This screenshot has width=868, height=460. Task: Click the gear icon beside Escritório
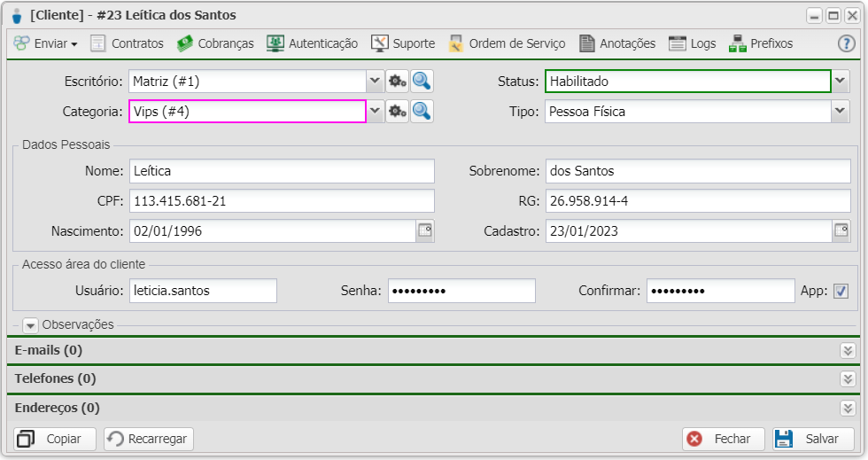click(x=397, y=82)
